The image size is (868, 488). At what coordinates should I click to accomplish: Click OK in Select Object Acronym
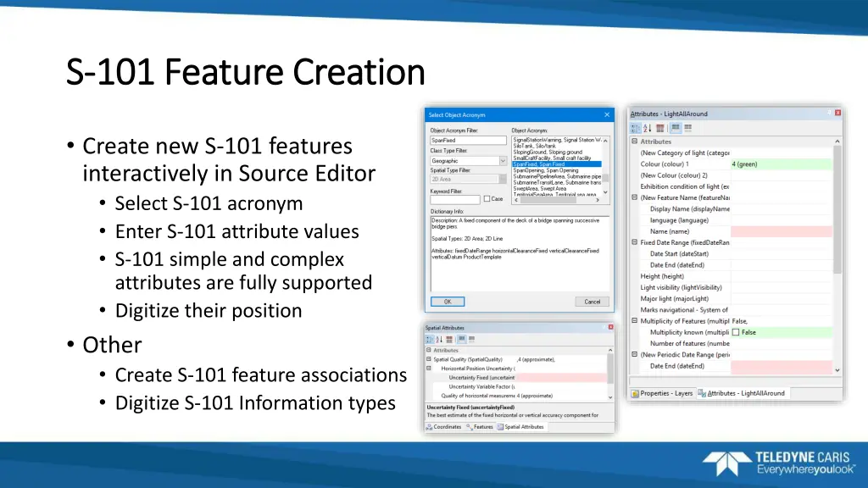[448, 302]
